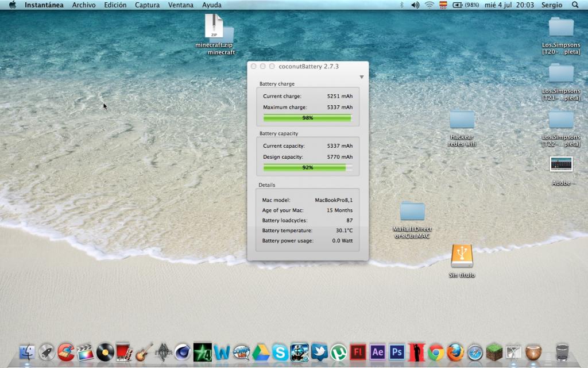This screenshot has height=368, width=588.
Task: Open the Spanish flag input menu
Action: tap(443, 5)
